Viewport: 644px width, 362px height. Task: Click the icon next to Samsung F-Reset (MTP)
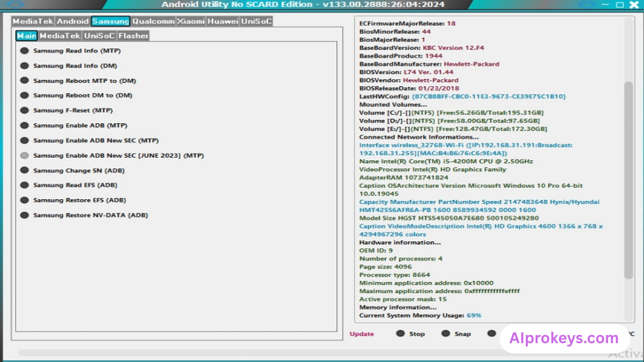25,111
